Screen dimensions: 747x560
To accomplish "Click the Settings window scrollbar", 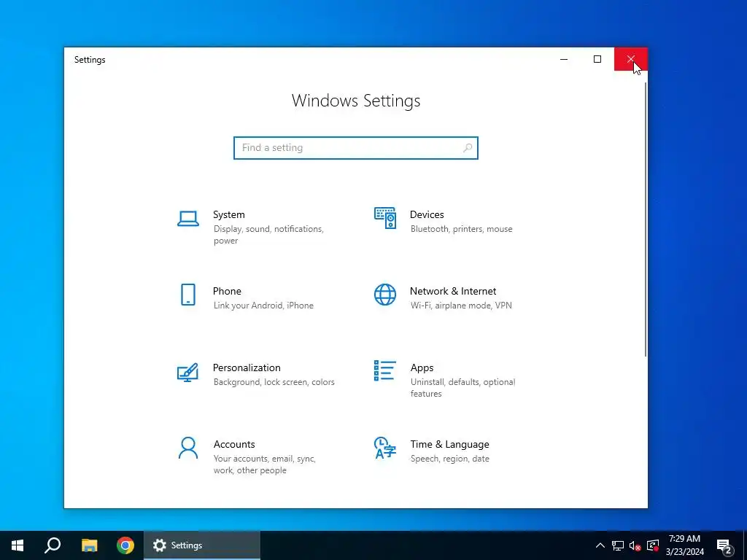I will pyautogui.click(x=646, y=219).
